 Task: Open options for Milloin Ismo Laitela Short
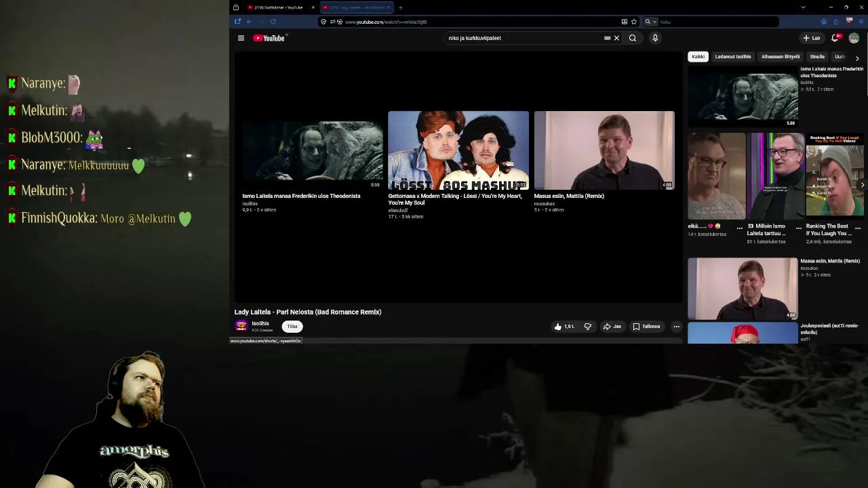tap(799, 228)
